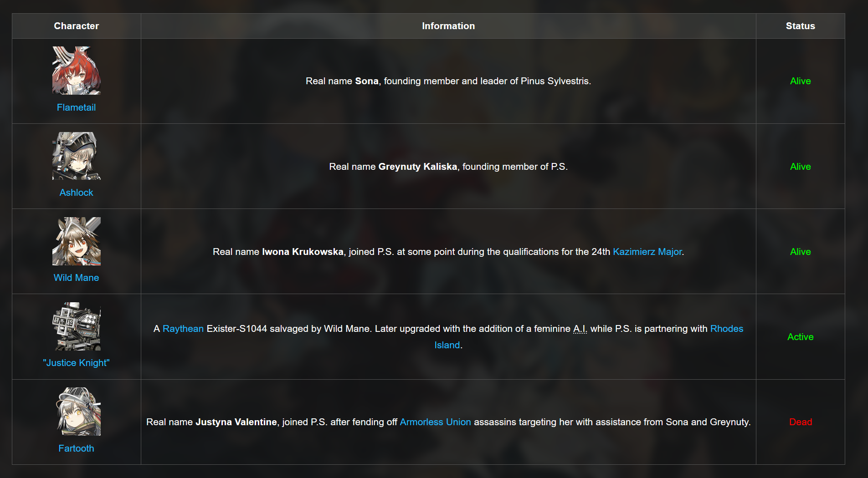Open Wild Mane's character portrait
Screen dimensions: 868x478
pyautogui.click(x=77, y=241)
